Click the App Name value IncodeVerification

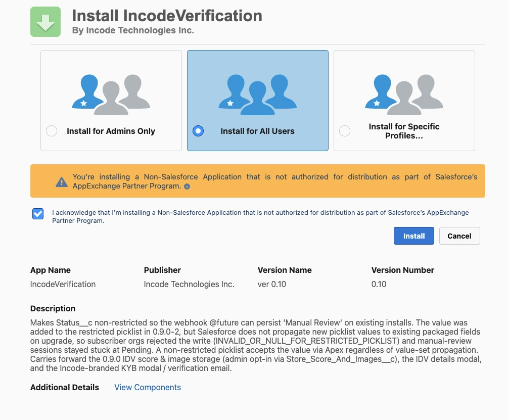point(63,285)
